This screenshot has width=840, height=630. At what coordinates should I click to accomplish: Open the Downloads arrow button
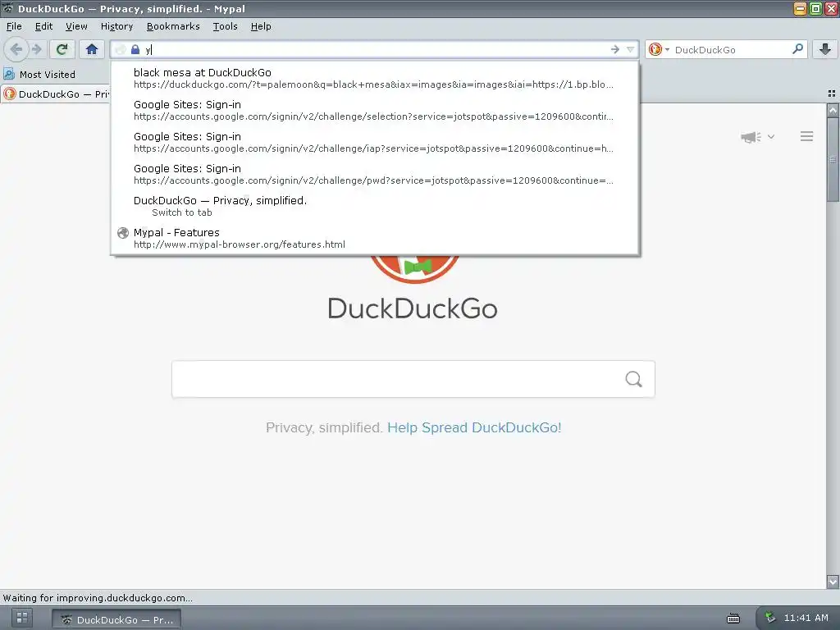(x=825, y=49)
